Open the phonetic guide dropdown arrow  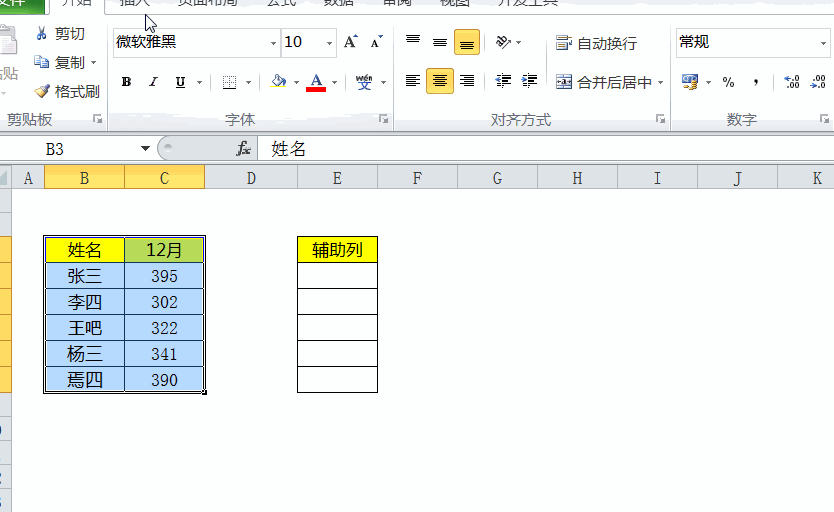[383, 82]
